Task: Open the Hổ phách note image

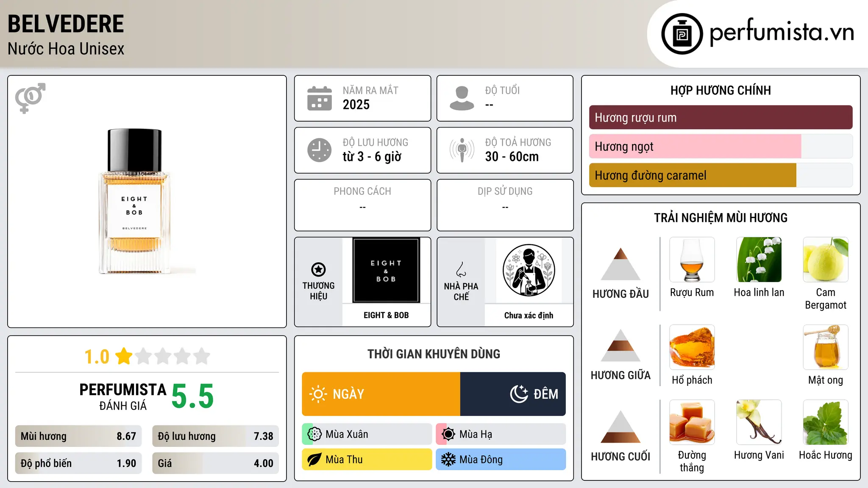Action: pos(692,347)
